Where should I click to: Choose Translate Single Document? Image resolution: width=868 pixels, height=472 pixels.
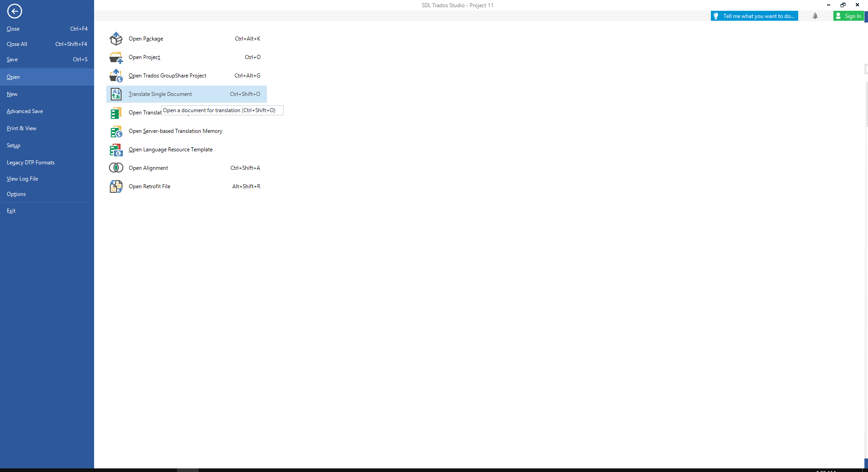[186, 94]
